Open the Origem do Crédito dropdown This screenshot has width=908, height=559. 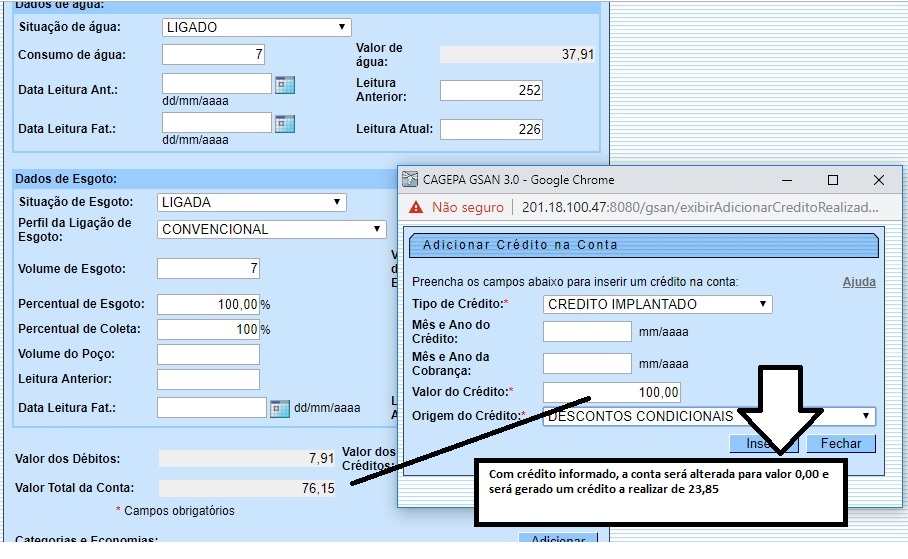coord(709,416)
